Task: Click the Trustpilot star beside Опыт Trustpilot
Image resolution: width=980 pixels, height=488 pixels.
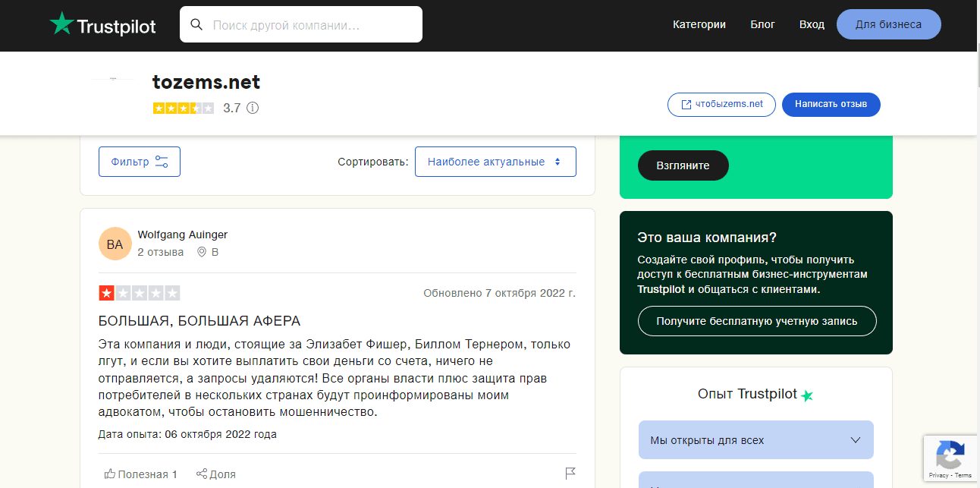Action: pyautogui.click(x=807, y=395)
